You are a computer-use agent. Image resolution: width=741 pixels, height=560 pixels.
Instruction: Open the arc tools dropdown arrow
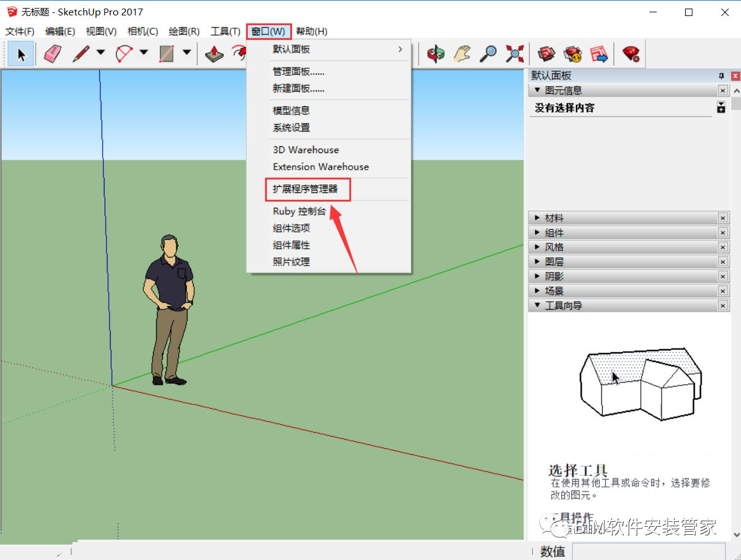point(143,53)
